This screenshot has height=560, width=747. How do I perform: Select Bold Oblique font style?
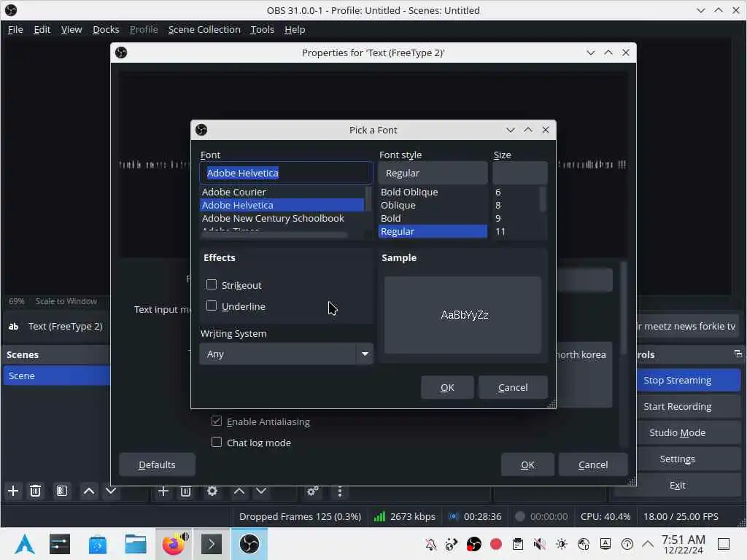pos(433,192)
